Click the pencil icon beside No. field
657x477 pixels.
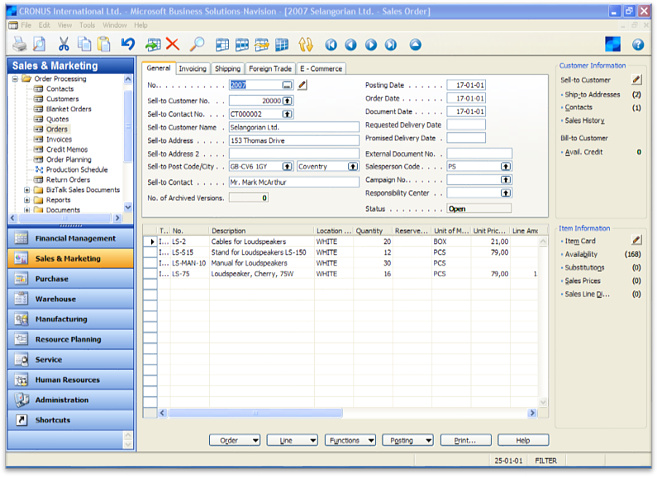(302, 85)
